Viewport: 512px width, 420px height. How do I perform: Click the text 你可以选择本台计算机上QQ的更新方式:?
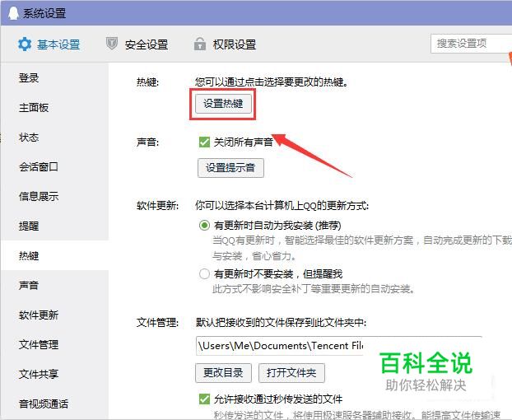[x=282, y=206]
